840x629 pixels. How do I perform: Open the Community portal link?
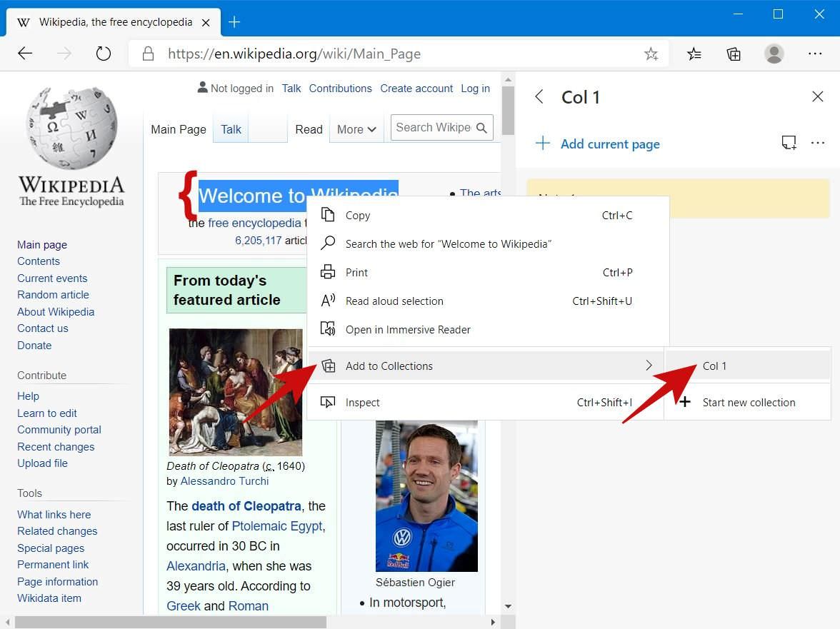click(59, 430)
